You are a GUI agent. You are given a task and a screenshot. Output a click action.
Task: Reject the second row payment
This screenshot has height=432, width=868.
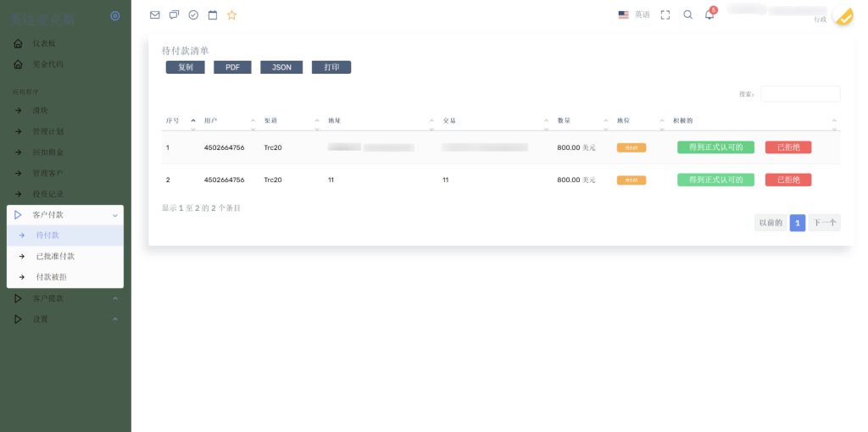point(787,180)
